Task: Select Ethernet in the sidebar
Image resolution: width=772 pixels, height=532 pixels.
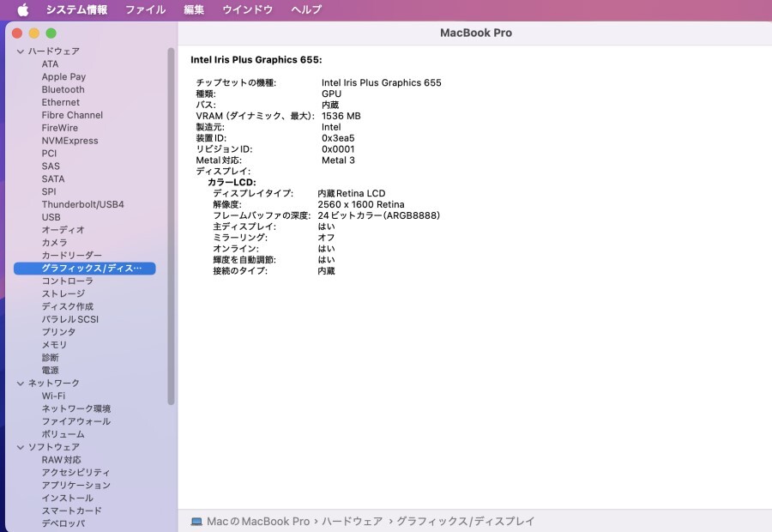Action: (61, 102)
